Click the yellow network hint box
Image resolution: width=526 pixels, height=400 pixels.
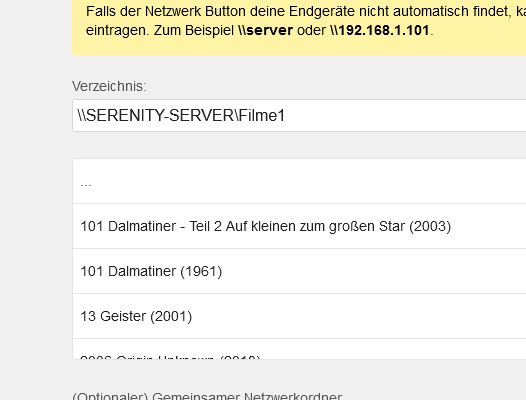coord(299,27)
